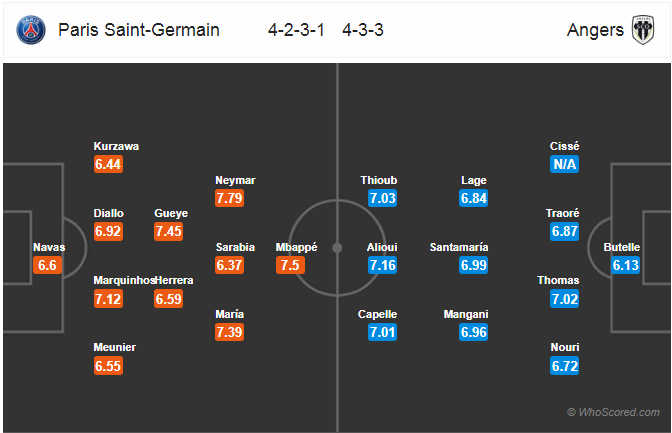
Task: Select Navas's 6.6 rating badge
Action: pos(47,265)
